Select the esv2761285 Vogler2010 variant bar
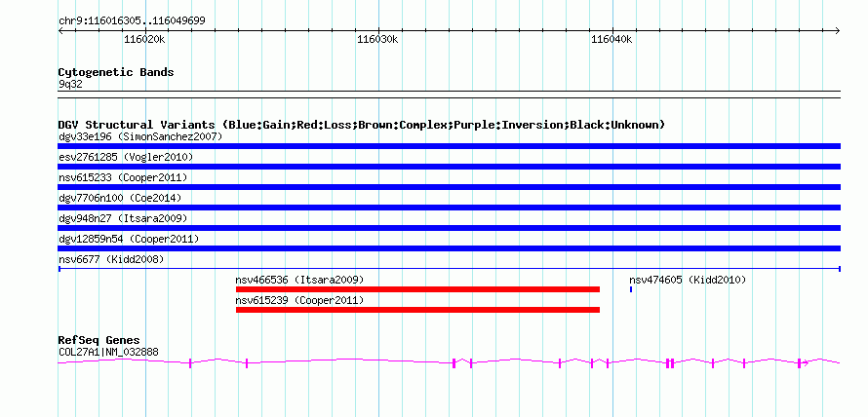Viewport: 868px width, 417px height. pyautogui.click(x=449, y=167)
